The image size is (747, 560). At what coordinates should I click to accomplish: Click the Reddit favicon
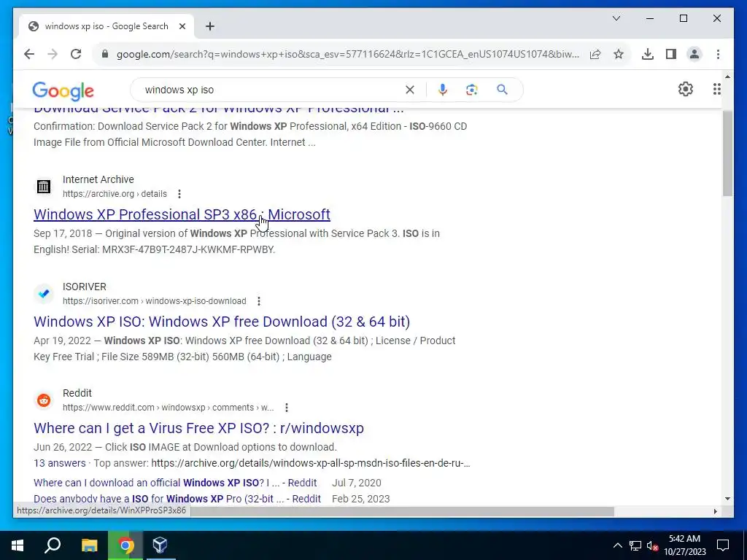pos(44,400)
